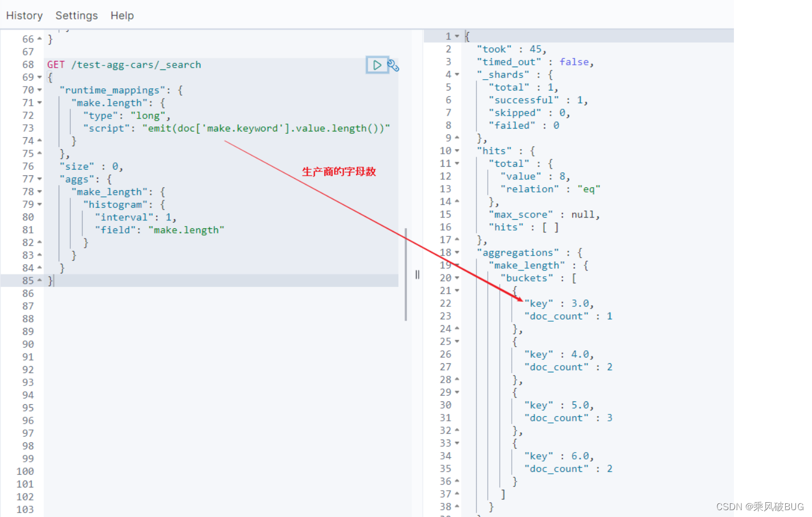Click the fold marker at editor line 83
Viewport: 812px width, 517px height.
point(39,255)
